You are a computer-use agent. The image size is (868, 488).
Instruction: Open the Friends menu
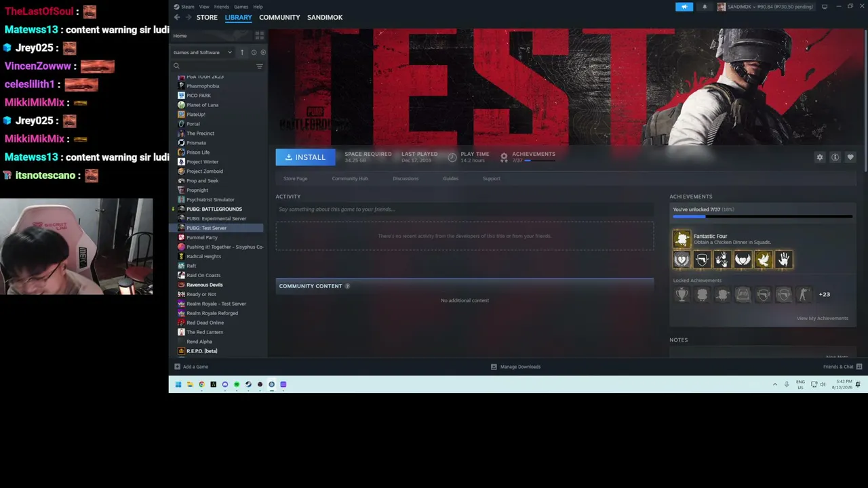coord(222,7)
